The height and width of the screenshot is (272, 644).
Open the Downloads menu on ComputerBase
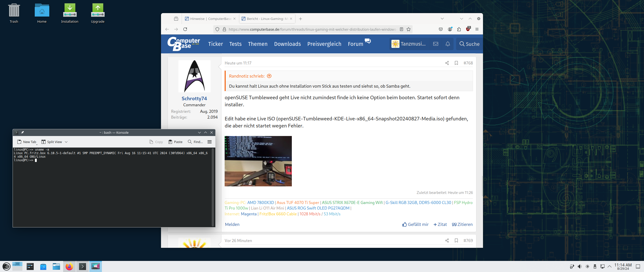[287, 44]
